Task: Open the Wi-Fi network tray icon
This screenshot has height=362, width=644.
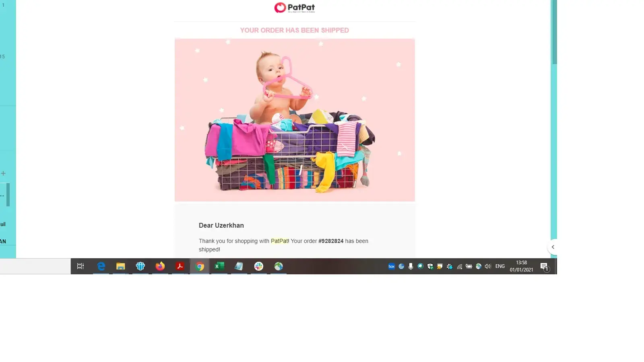Action: 459,266
